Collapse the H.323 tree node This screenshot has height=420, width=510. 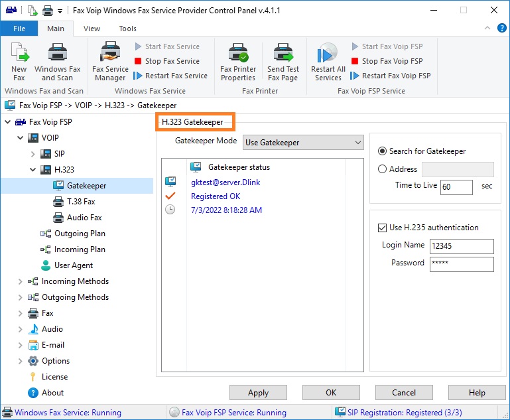tap(32, 170)
